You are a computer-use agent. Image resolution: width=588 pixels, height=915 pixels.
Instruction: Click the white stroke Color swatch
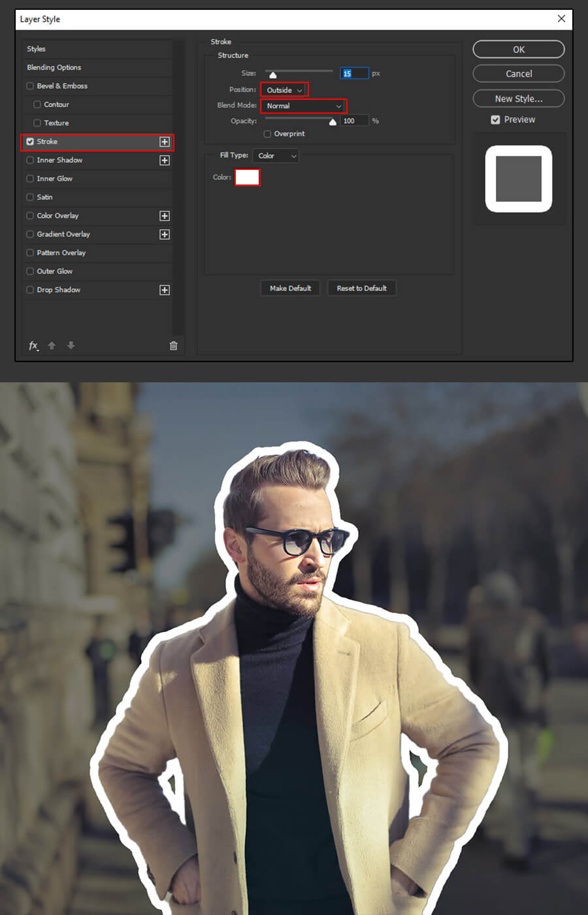(x=248, y=177)
